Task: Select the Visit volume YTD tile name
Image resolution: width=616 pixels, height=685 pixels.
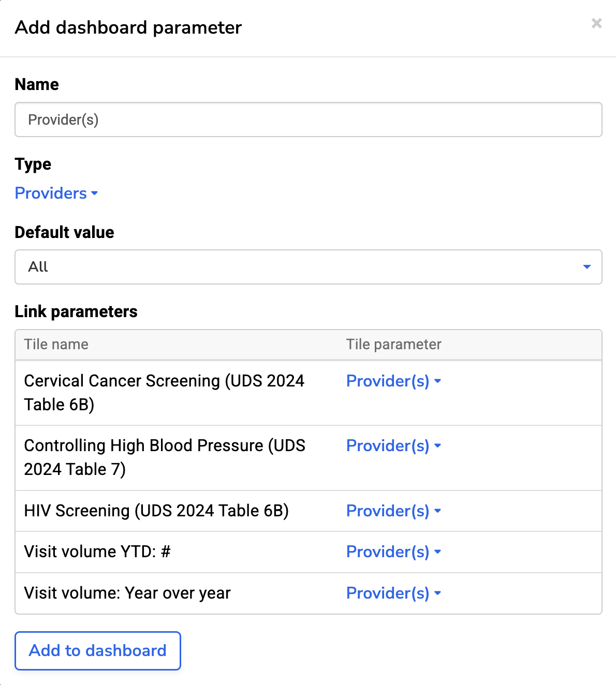Action: pyautogui.click(x=97, y=552)
